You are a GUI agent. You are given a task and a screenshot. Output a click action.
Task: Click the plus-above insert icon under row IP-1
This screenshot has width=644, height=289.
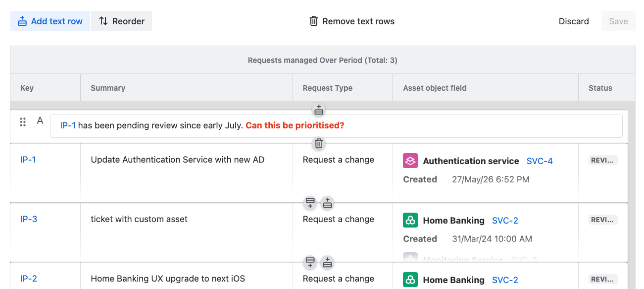(327, 203)
